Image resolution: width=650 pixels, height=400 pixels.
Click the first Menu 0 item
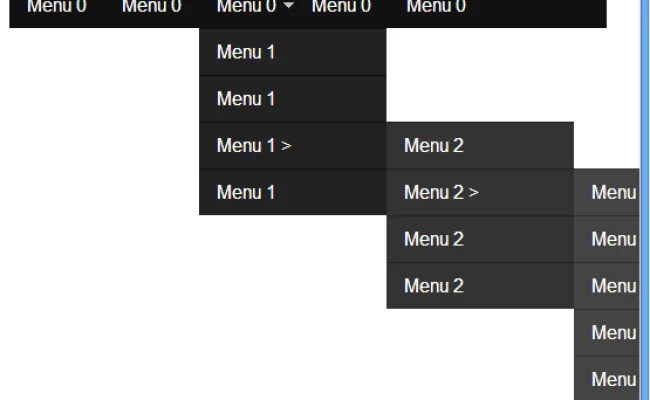tap(57, 7)
